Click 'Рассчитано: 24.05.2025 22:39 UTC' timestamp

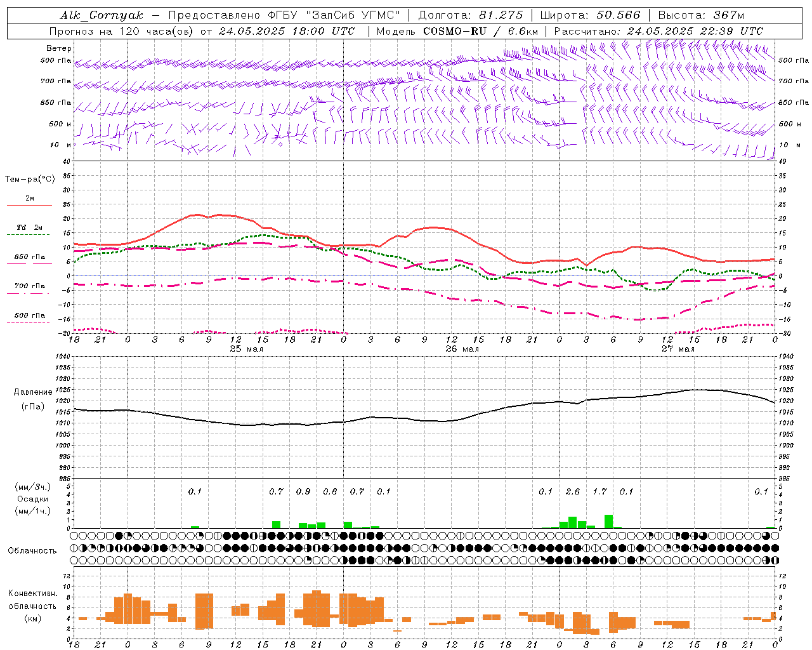(658, 31)
